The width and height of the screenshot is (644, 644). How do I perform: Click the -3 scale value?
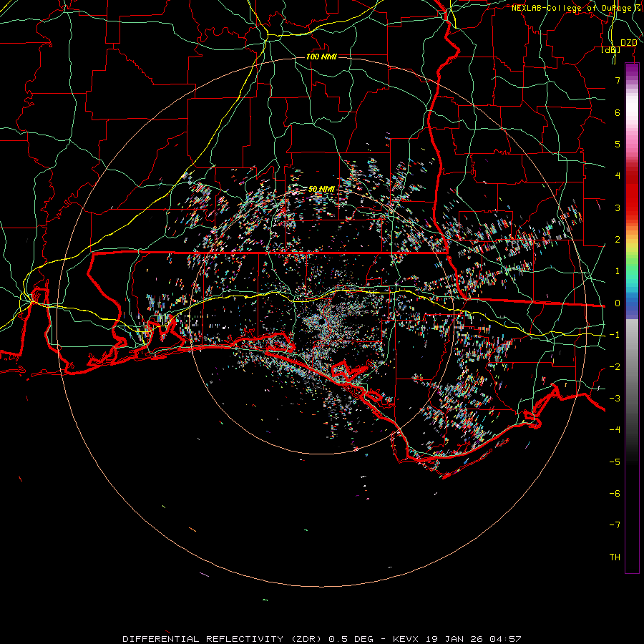tap(615, 399)
